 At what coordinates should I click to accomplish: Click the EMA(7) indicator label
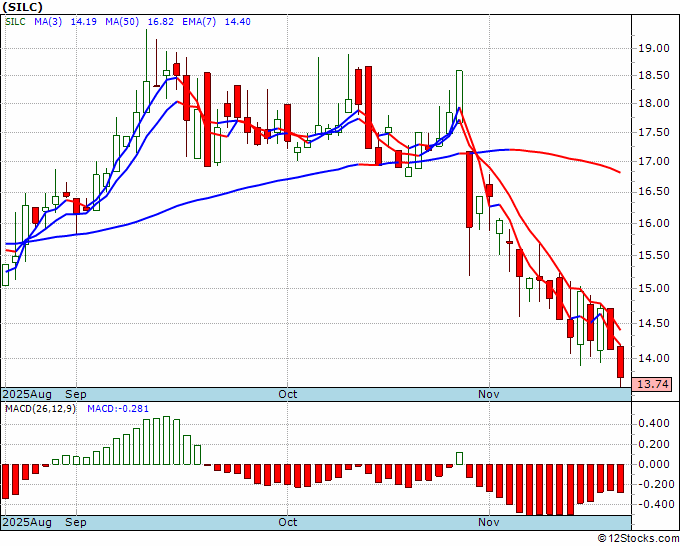tap(199, 22)
